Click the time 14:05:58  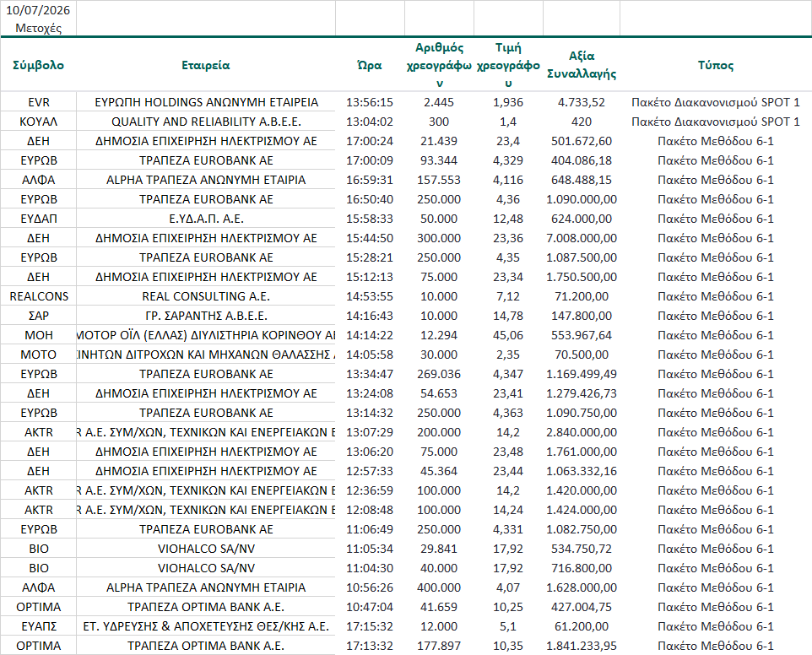[370, 355]
